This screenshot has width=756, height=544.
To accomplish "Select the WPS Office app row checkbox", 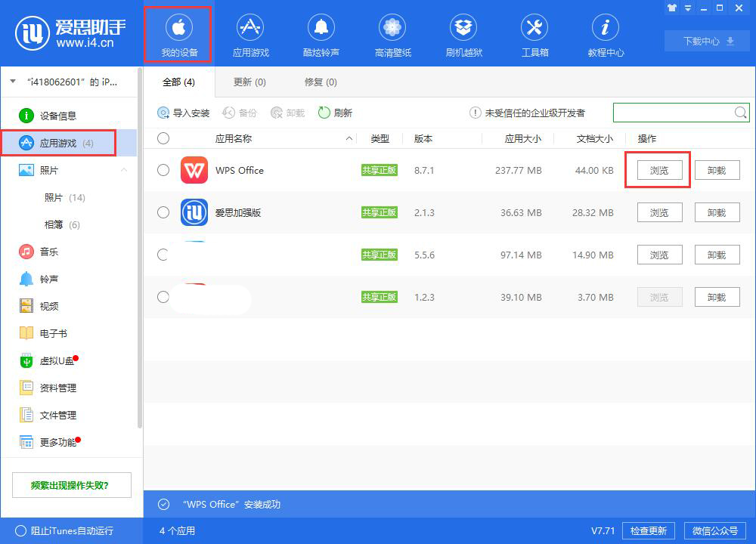I will pos(163,170).
